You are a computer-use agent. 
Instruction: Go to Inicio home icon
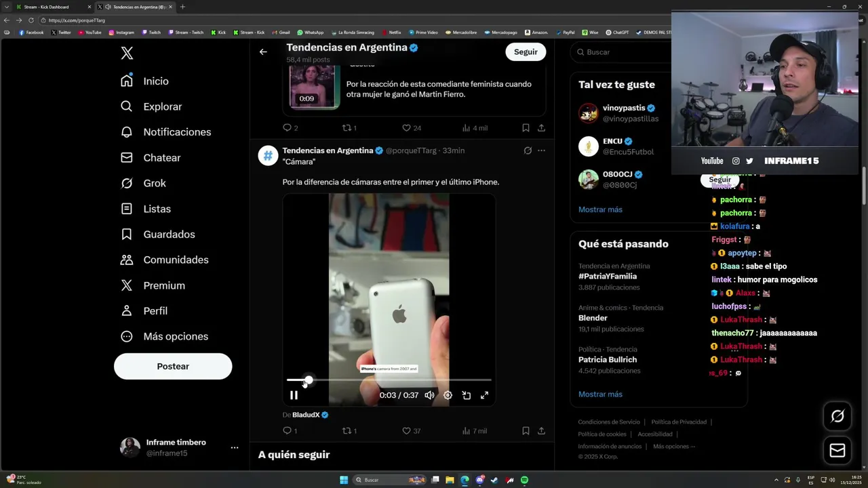pyautogui.click(x=127, y=81)
